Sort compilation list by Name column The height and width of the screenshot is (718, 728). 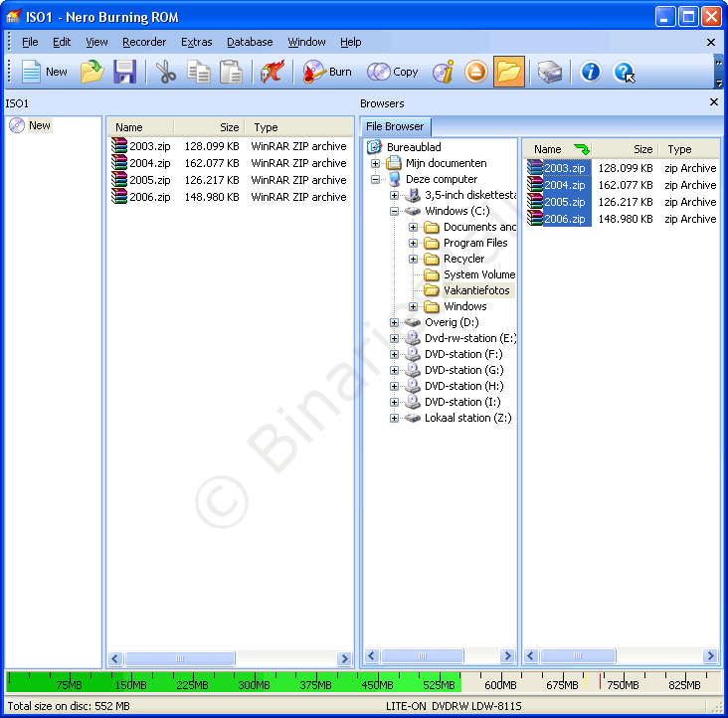click(140, 127)
